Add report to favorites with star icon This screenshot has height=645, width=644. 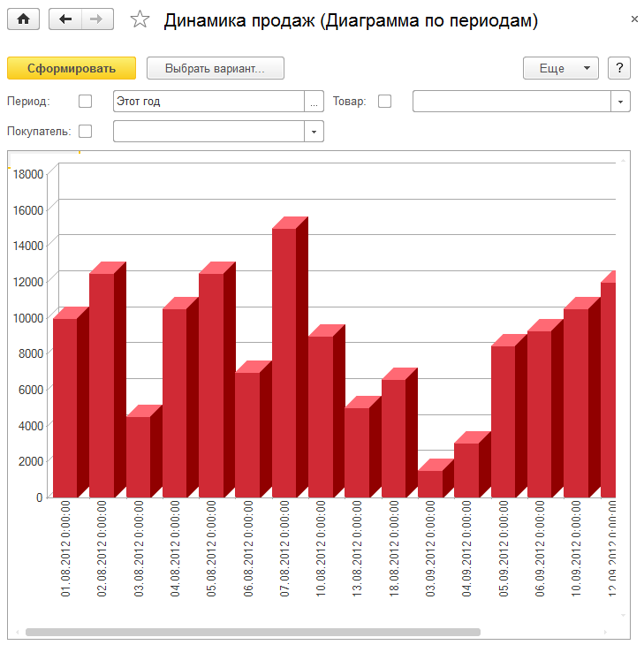click(x=140, y=19)
